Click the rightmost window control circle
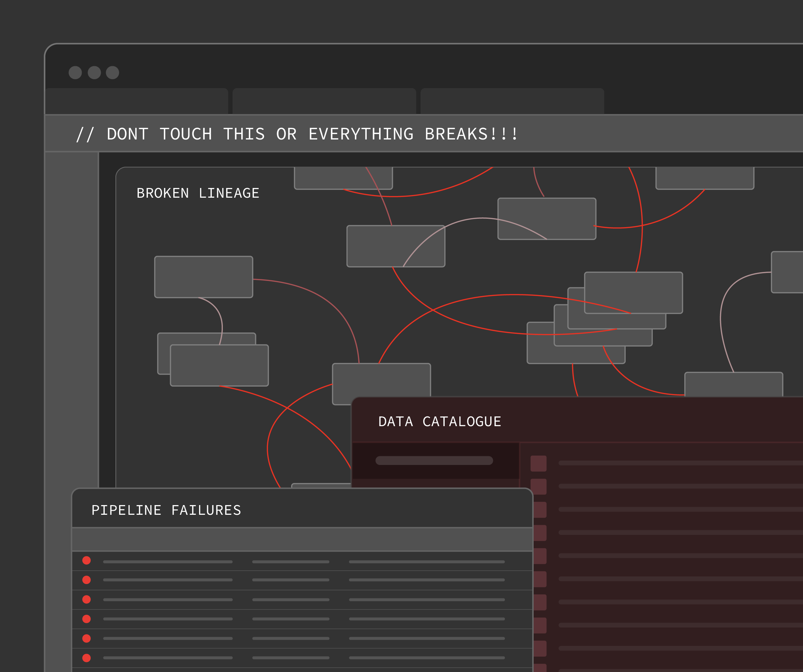The image size is (803, 672). point(112,73)
